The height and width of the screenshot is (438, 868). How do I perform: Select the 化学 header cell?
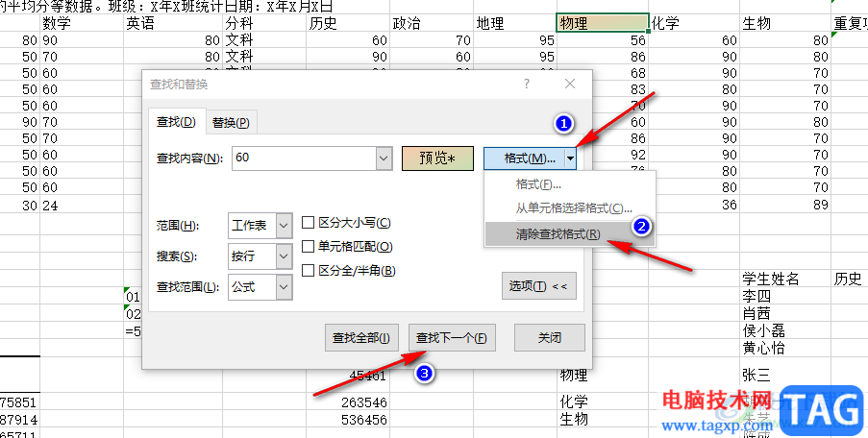[694, 23]
